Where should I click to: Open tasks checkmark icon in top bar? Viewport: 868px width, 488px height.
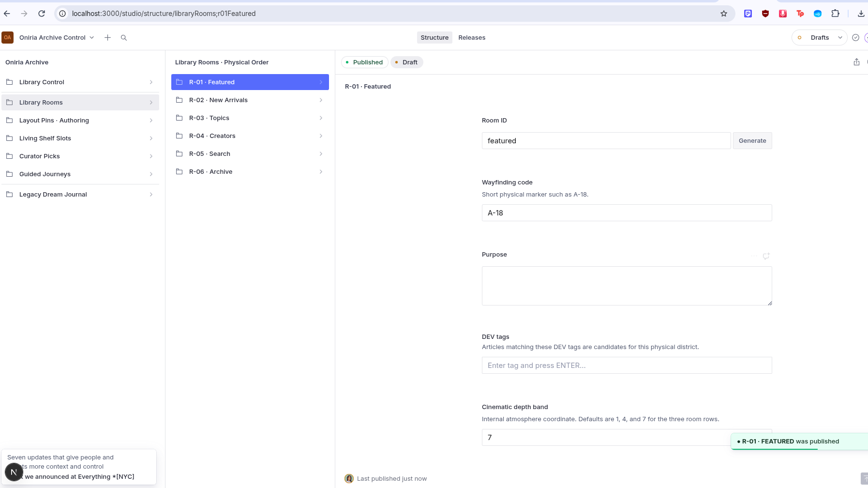click(855, 37)
